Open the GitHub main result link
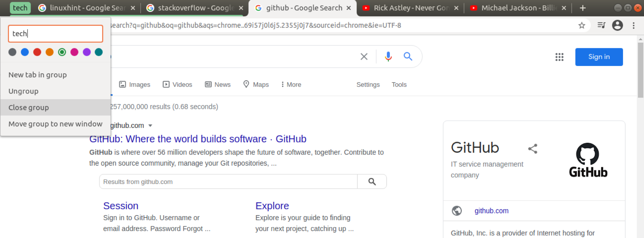The height and width of the screenshot is (238, 644). [197, 139]
